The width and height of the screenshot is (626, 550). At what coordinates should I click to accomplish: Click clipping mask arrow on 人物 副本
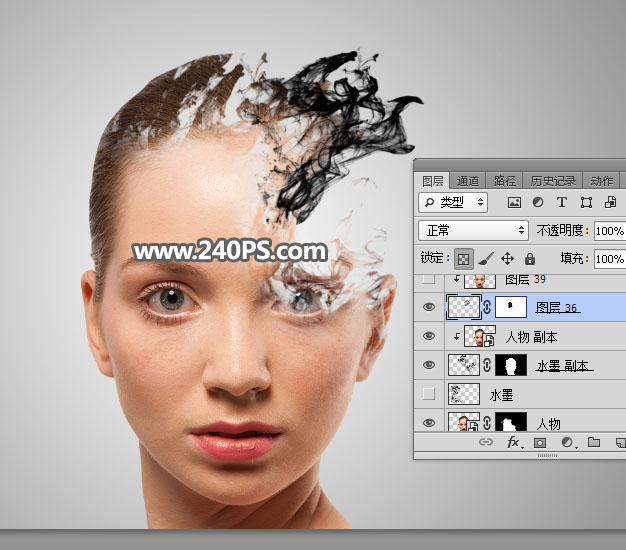(456, 337)
